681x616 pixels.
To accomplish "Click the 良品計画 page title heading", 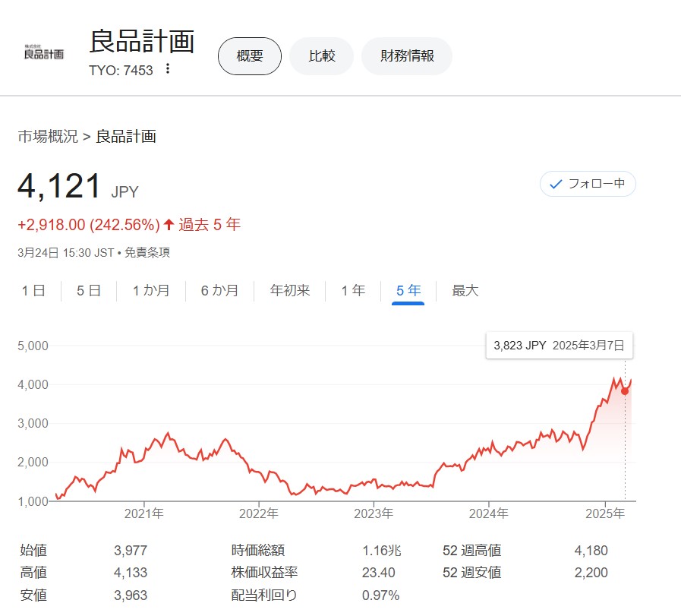I will point(142,41).
